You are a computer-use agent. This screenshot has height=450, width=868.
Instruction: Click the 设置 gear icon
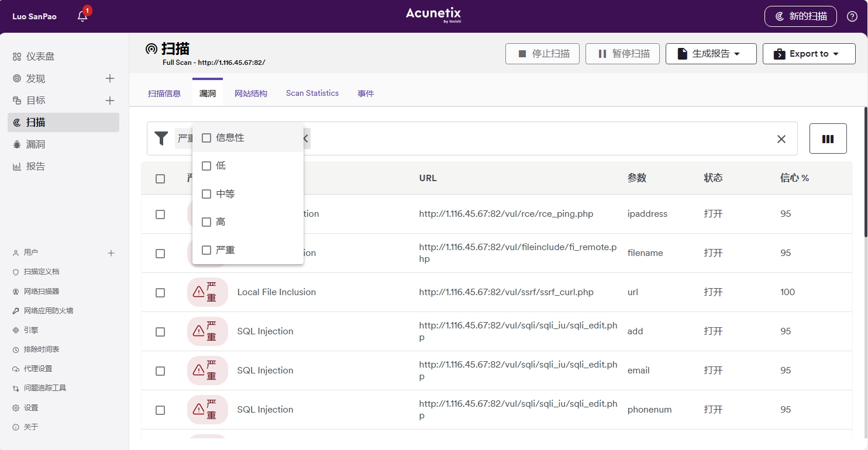tap(16, 408)
